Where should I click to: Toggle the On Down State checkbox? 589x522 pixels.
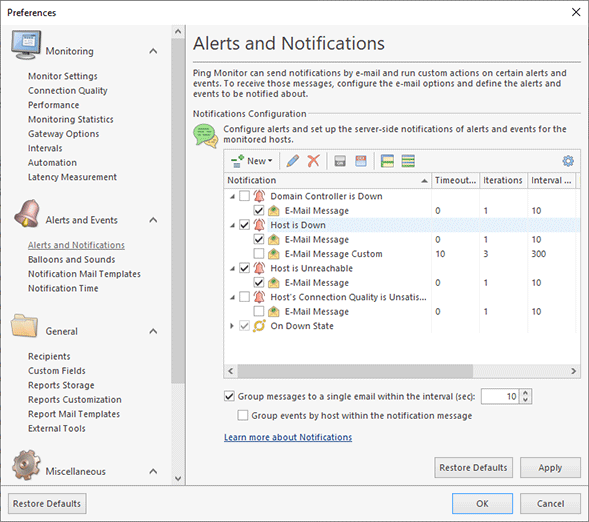[x=245, y=326]
